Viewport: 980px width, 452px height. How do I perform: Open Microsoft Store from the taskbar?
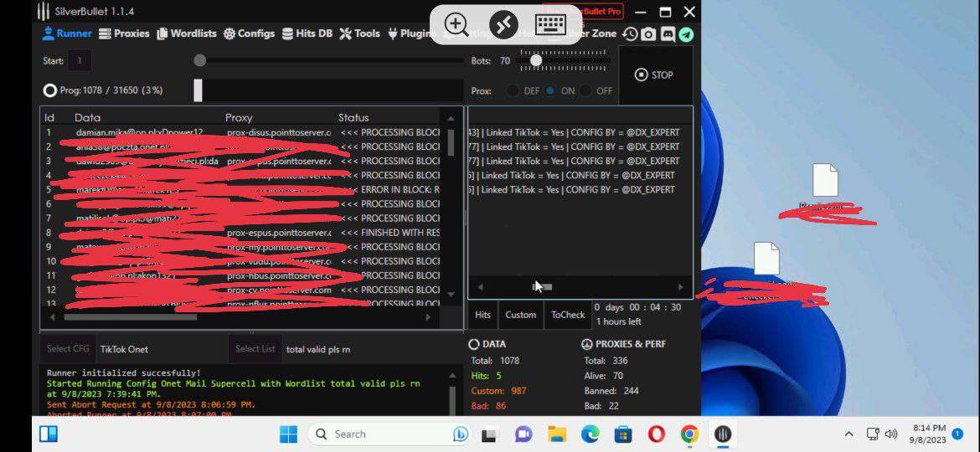click(x=623, y=434)
